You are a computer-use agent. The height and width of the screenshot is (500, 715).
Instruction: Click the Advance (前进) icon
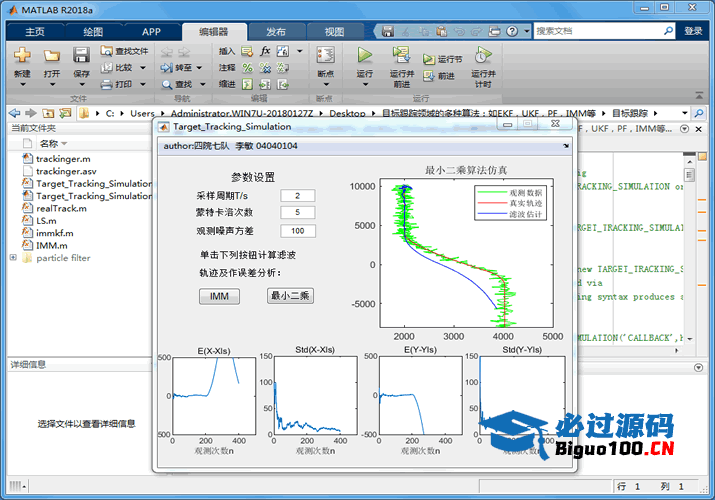pyautogui.click(x=429, y=76)
